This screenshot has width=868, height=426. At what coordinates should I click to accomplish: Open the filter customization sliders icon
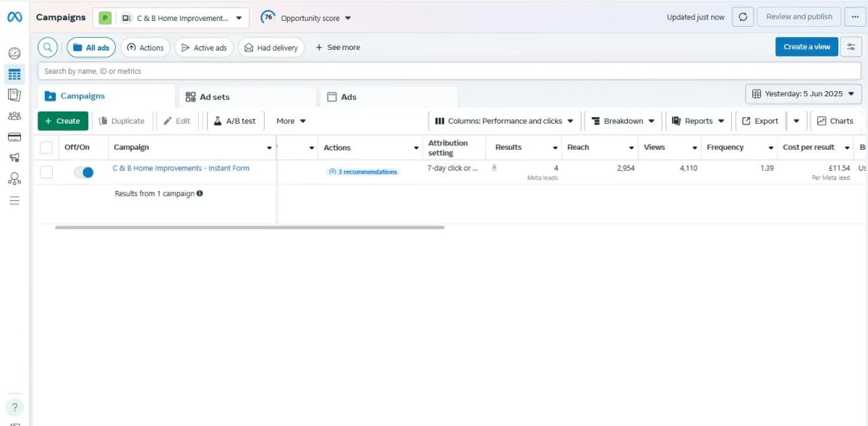(851, 47)
